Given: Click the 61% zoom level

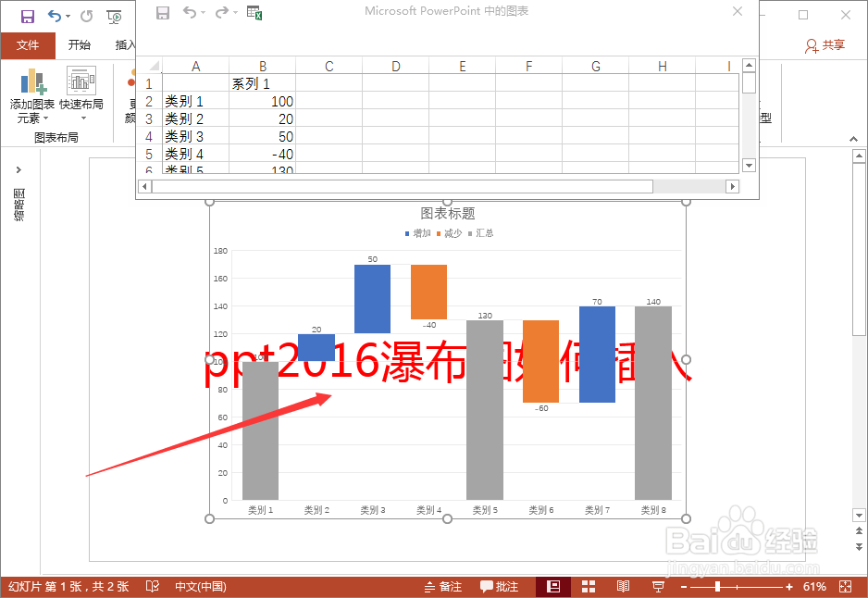Looking at the screenshot, I should (814, 586).
